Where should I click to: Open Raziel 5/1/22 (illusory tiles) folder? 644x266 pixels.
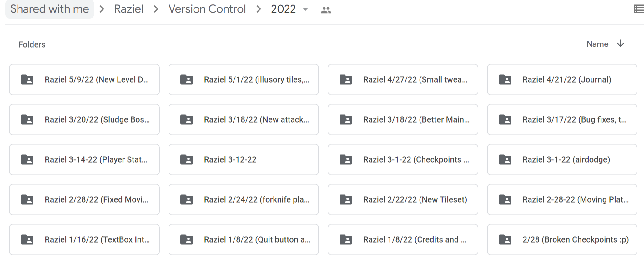[x=244, y=80]
